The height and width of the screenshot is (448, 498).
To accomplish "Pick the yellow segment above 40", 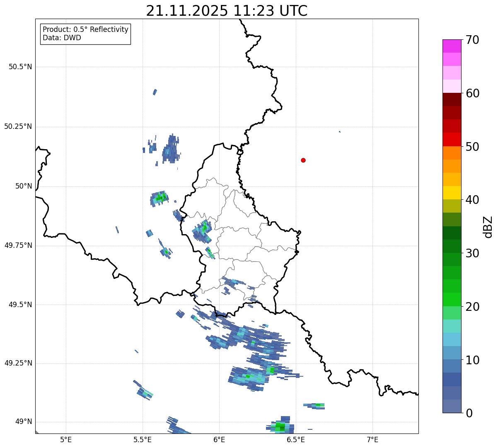I will pos(452,193).
